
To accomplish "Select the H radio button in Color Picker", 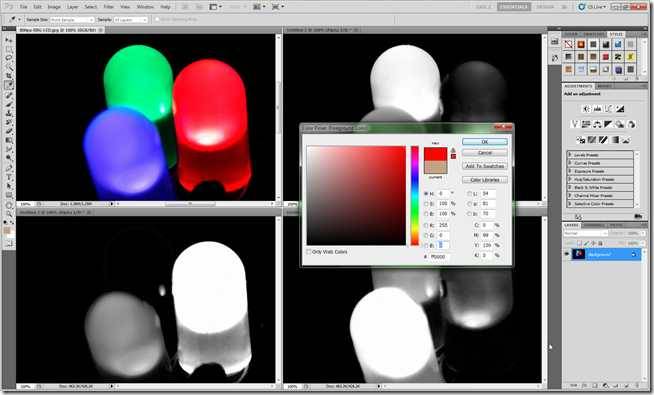I will pos(426,194).
